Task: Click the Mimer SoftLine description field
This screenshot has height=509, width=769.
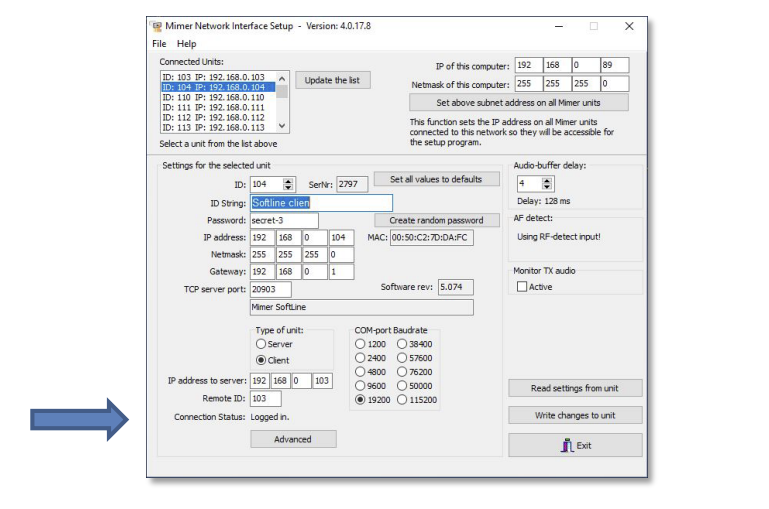Action: 361,307
